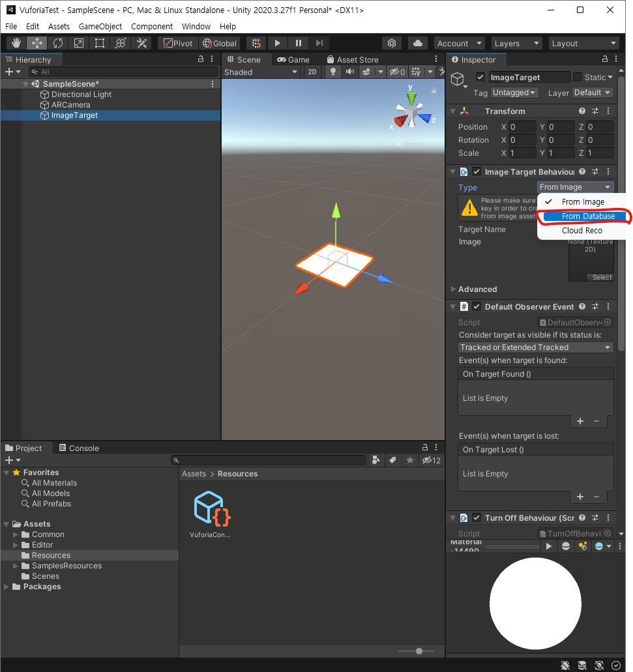The height and width of the screenshot is (672, 633).
Task: Select the Transform tool
Action: pyautogui.click(x=121, y=43)
